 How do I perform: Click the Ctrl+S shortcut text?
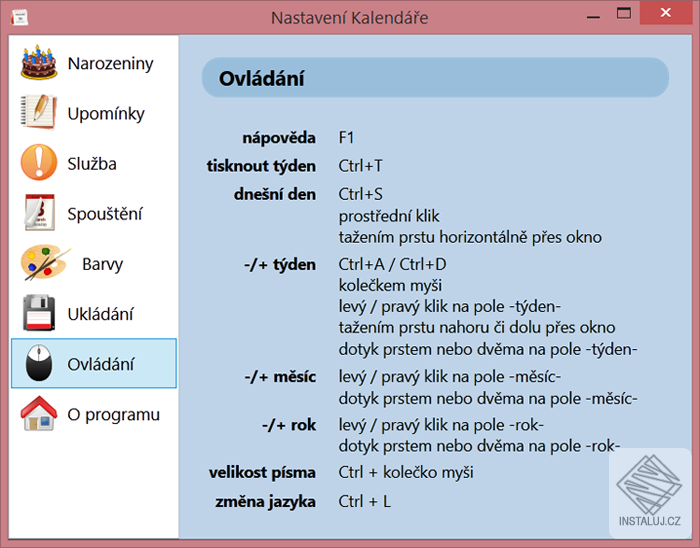360,194
